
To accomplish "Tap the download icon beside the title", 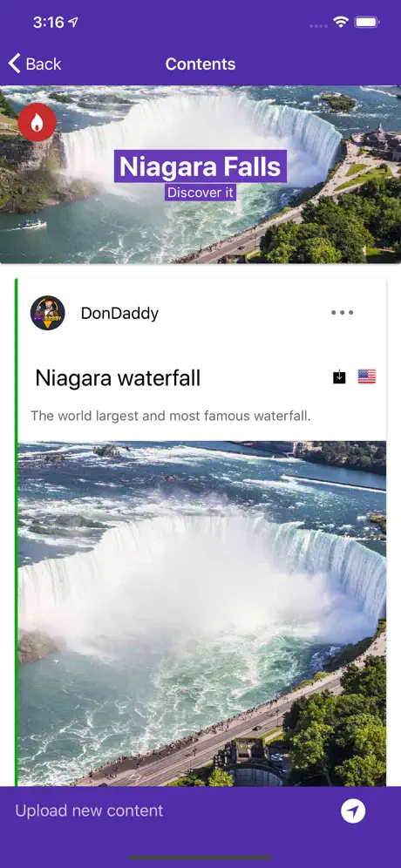I will click(x=339, y=376).
